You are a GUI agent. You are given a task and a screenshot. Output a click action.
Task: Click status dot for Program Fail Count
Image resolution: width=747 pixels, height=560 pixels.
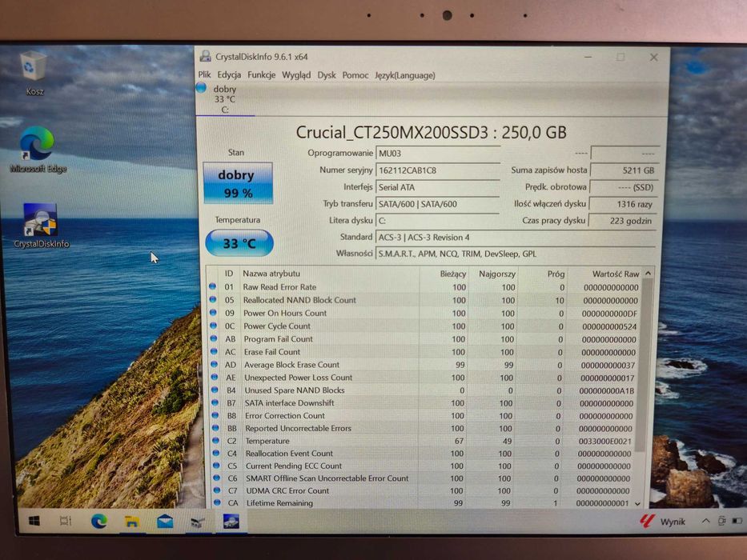(x=214, y=338)
